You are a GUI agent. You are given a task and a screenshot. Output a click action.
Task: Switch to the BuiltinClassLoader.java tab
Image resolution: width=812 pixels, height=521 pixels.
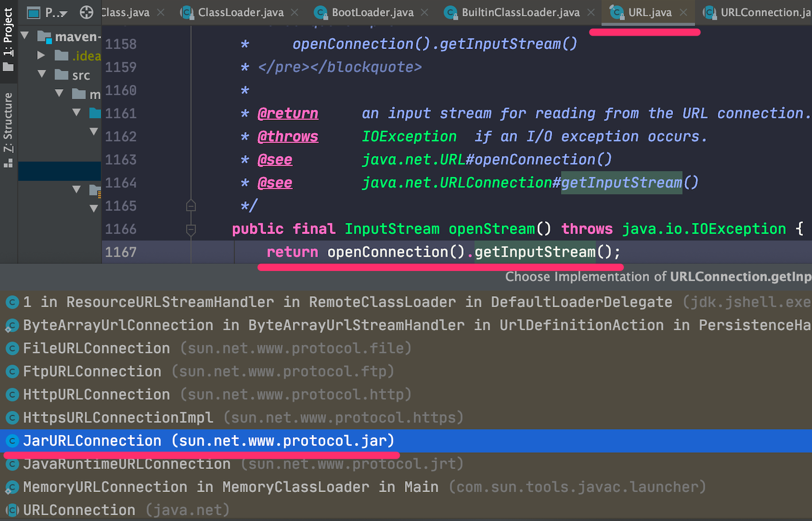click(x=520, y=12)
